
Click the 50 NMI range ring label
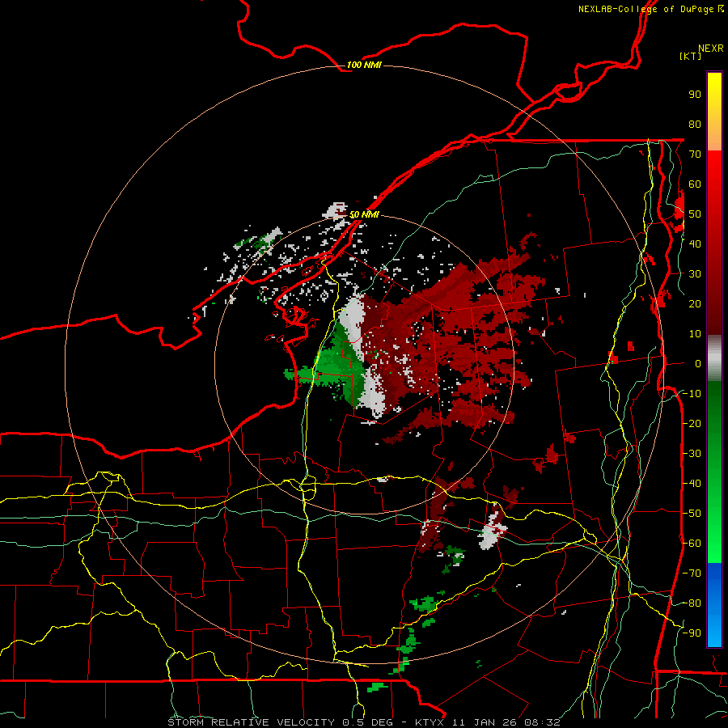pyautogui.click(x=364, y=214)
